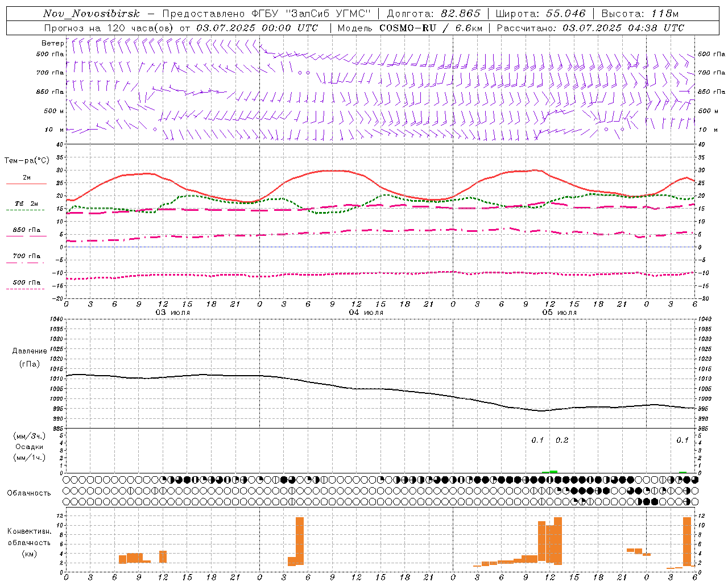Click the 'Ветер' wind panel label
The image size is (728, 582).
point(53,43)
